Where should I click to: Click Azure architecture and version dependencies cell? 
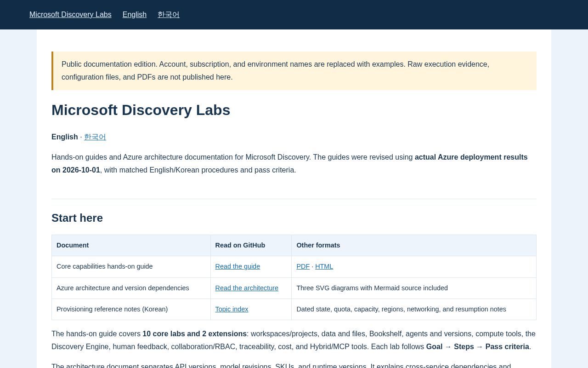(131, 288)
